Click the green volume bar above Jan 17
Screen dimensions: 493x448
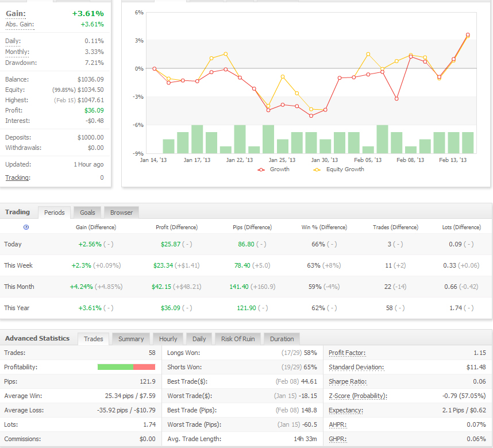[x=197, y=139]
